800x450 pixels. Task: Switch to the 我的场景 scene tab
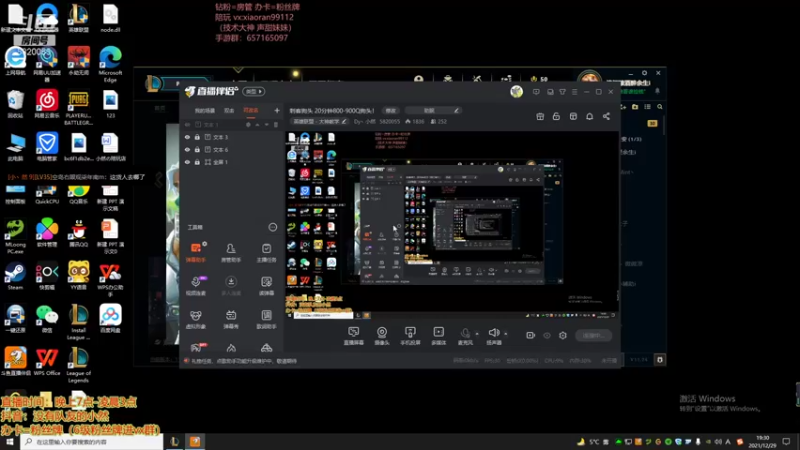[205, 110]
